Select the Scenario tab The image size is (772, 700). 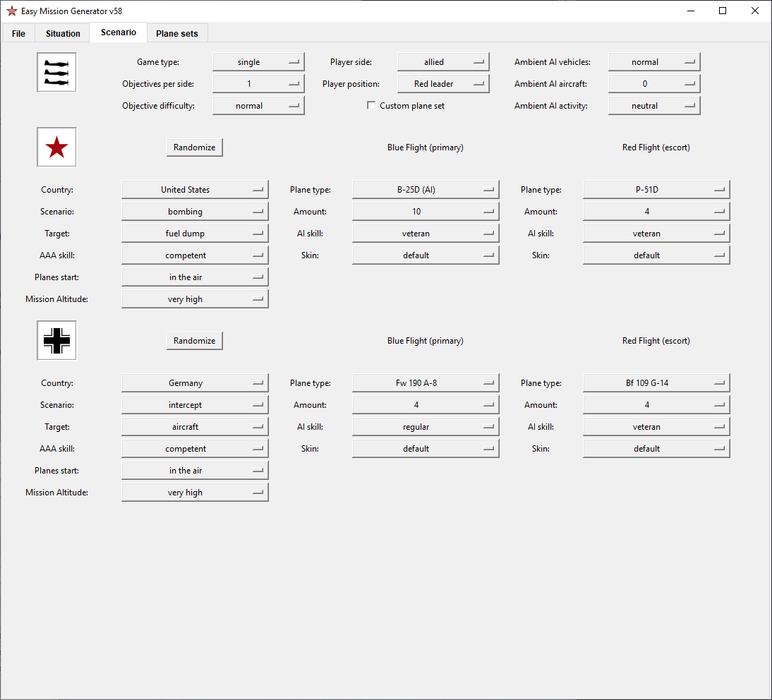coord(119,32)
